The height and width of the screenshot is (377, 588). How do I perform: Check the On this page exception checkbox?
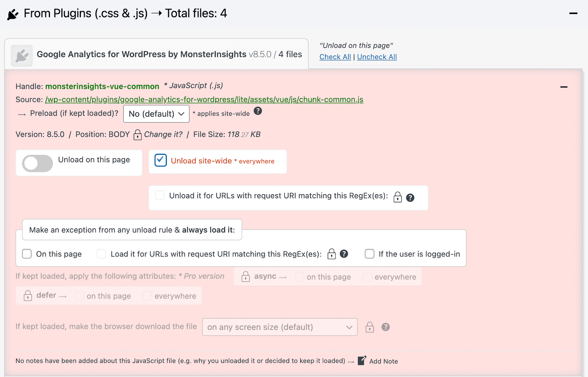(x=27, y=254)
